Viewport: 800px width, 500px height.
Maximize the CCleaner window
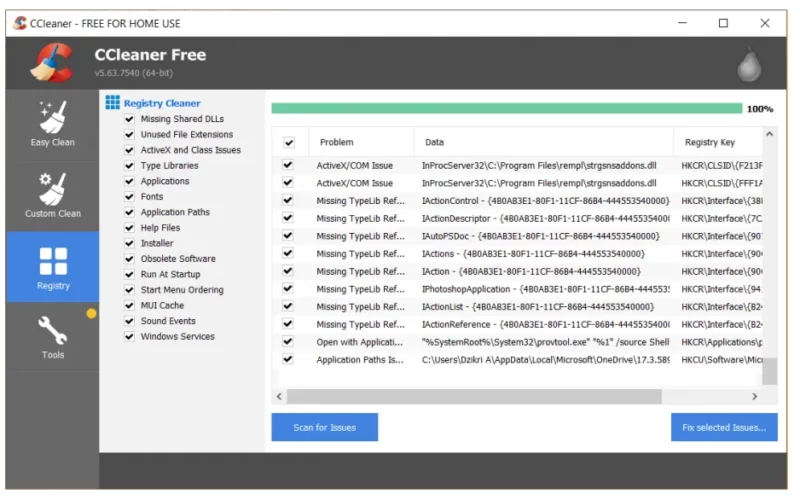[x=723, y=23]
